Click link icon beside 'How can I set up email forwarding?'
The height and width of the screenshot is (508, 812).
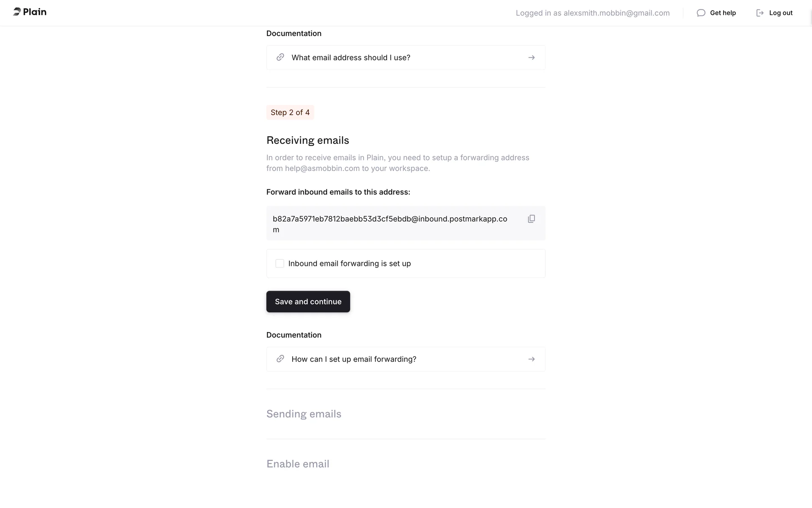pos(280,359)
